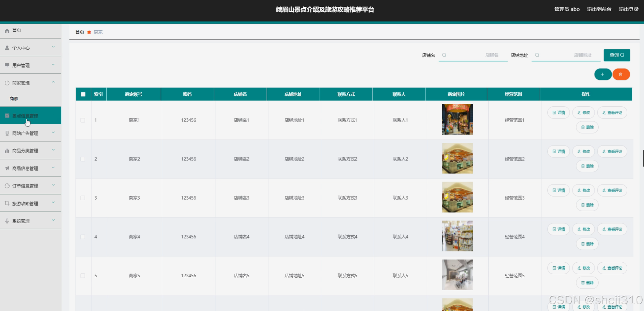Click the bar chart icon next to 商品分类管理

coord(7,151)
